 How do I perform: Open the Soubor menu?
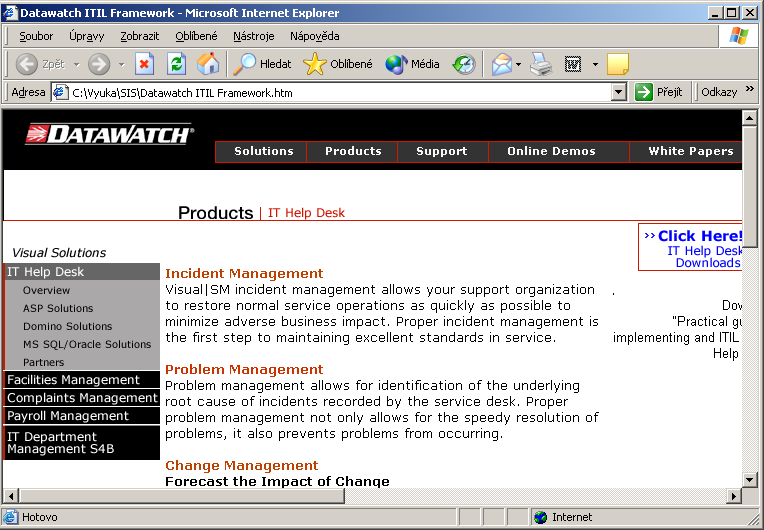pos(36,36)
